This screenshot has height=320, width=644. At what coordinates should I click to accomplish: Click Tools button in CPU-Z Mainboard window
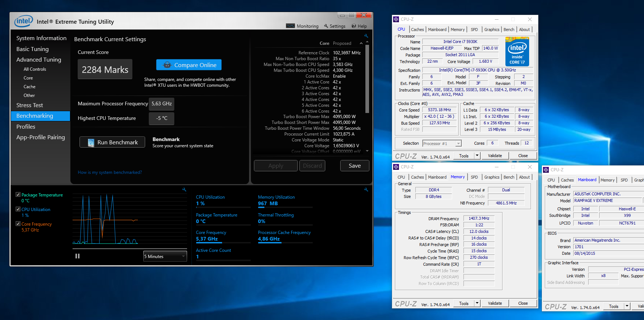tap(614, 306)
